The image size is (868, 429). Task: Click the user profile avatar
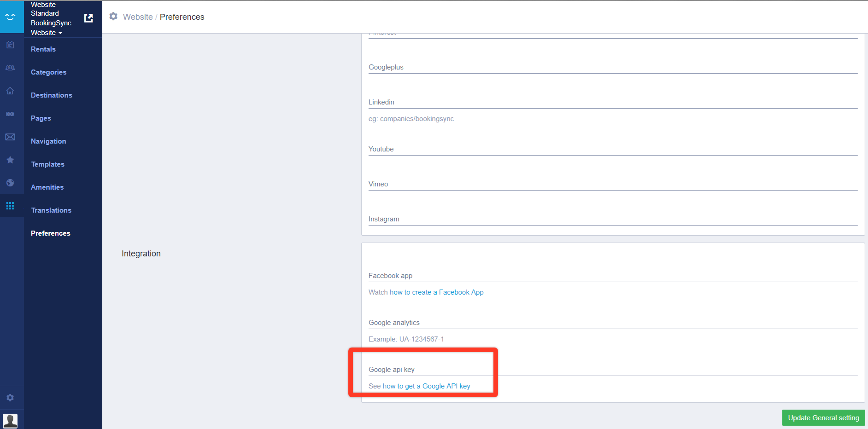10,421
